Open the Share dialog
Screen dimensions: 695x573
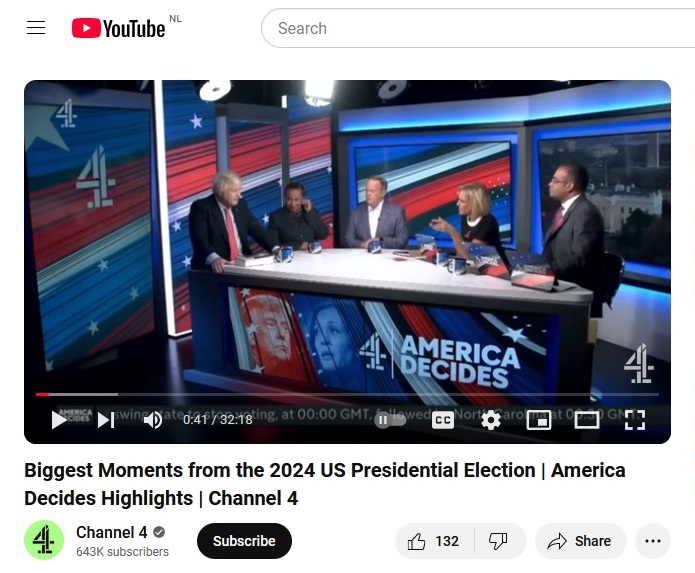pyautogui.click(x=581, y=541)
